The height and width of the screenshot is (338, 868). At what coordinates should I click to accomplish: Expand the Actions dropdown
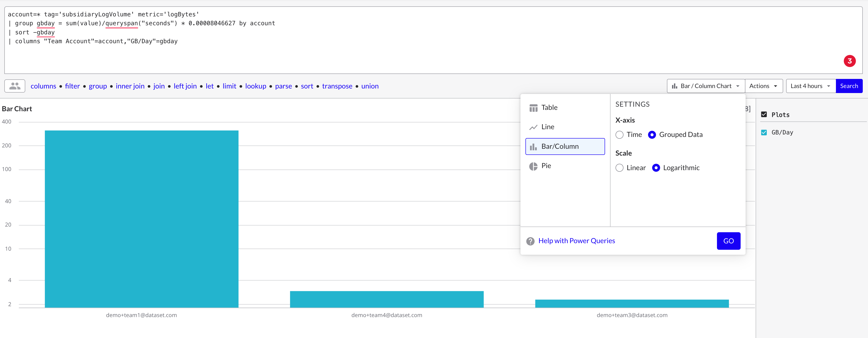(x=763, y=86)
